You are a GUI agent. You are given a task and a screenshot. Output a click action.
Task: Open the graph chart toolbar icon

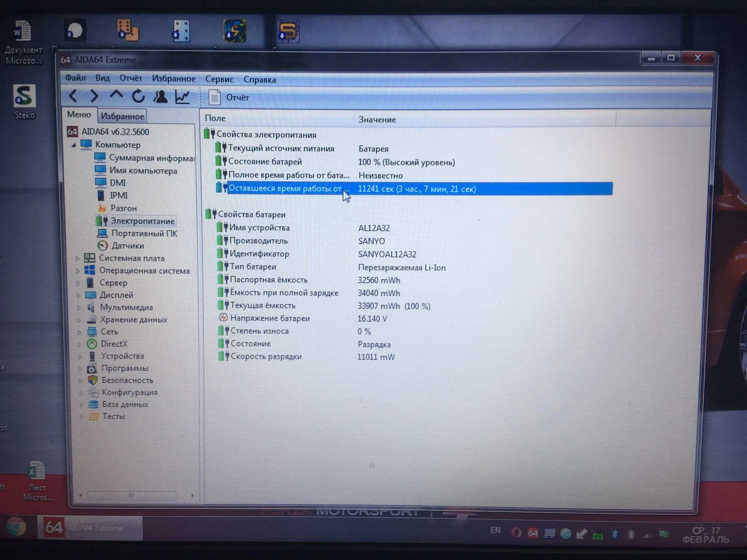(x=183, y=97)
